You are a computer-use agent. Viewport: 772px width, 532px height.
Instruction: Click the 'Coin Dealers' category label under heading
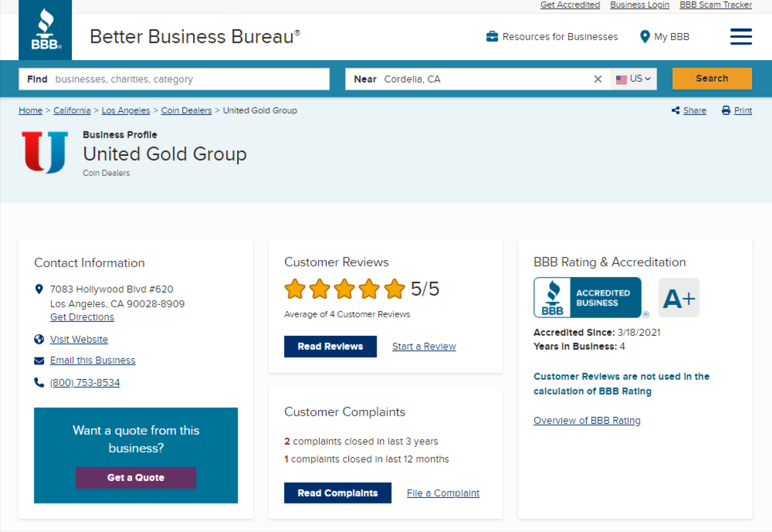point(107,174)
